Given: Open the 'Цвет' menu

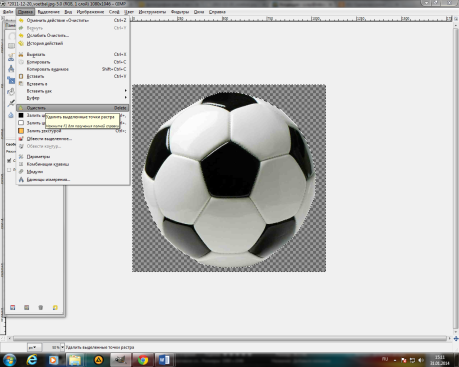Looking at the screenshot, I should (x=129, y=12).
